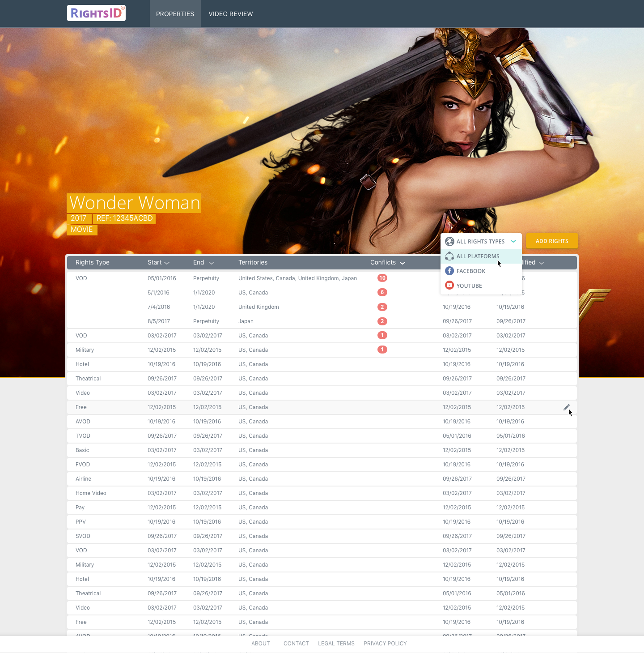This screenshot has height=653, width=644.
Task: Click start date 8/5/2017
Action: tap(159, 321)
